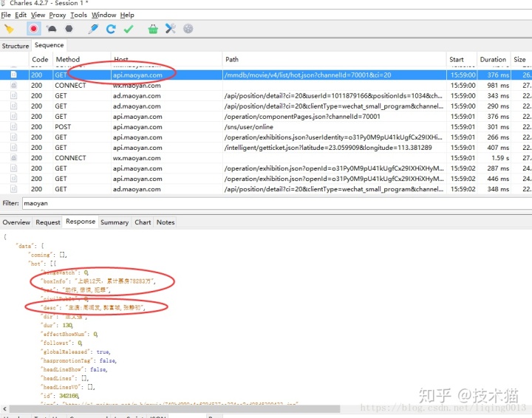Open the Window menu
This screenshot has height=418, width=532.
click(104, 15)
